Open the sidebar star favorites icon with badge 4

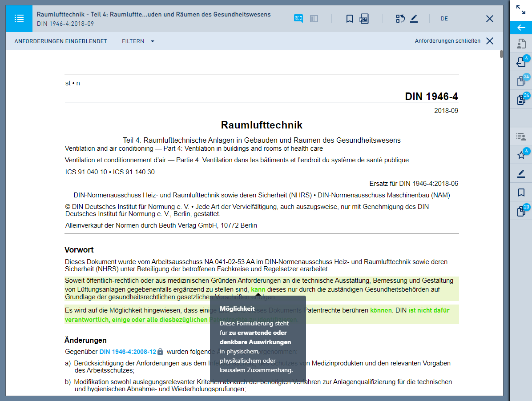[x=522, y=155]
